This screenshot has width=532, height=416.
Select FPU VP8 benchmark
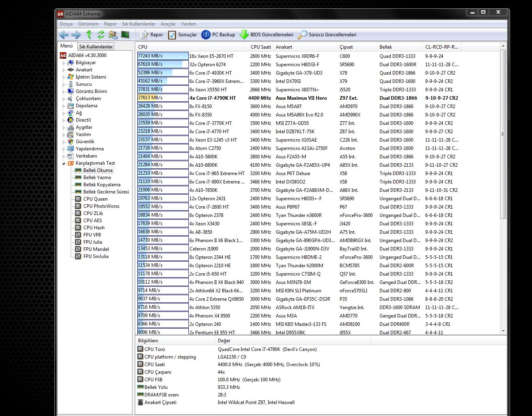tap(92, 235)
